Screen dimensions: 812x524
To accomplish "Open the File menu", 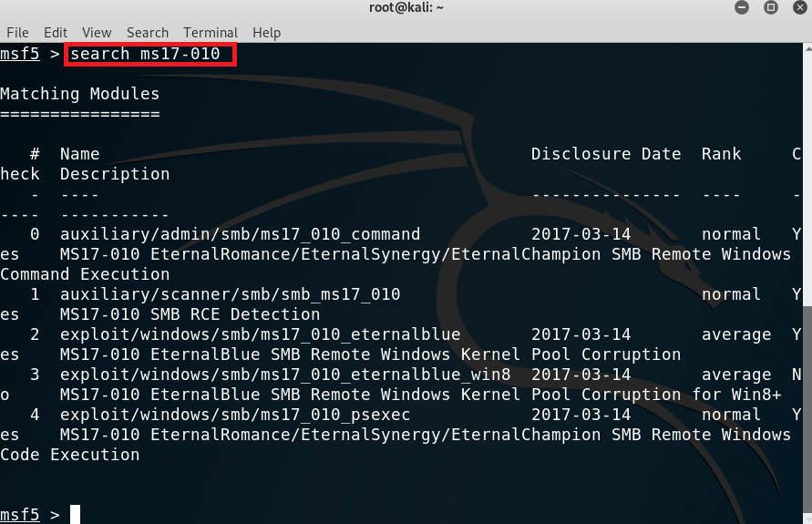I will [17, 32].
